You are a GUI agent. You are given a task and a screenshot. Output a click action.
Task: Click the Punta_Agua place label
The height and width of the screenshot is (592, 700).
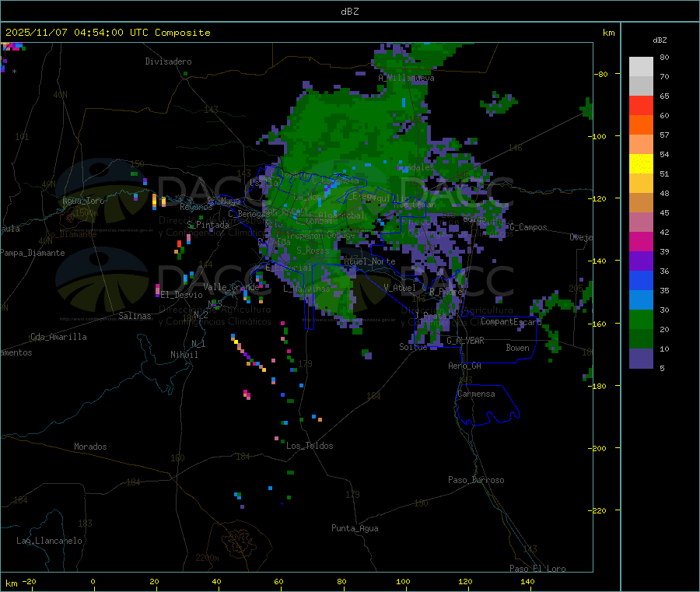pos(355,529)
